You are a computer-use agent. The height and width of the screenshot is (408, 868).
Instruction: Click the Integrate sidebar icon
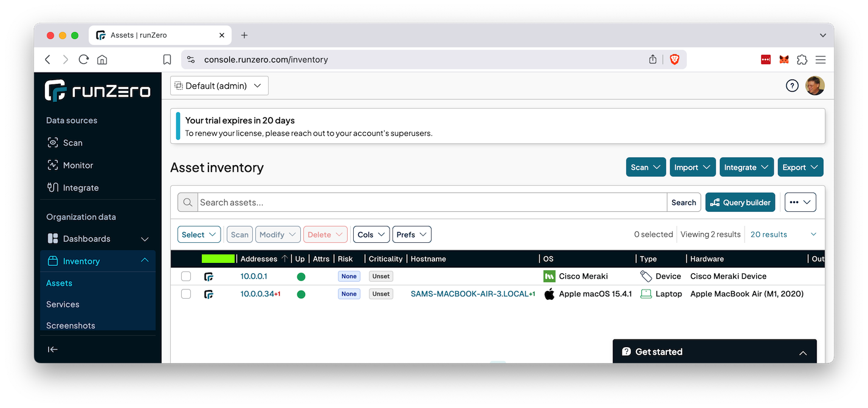pyautogui.click(x=53, y=188)
